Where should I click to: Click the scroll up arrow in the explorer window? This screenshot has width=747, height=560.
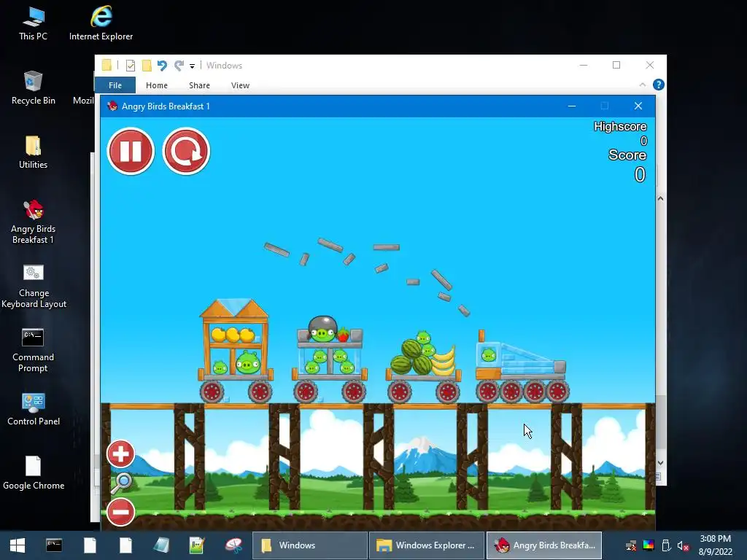coord(661,198)
